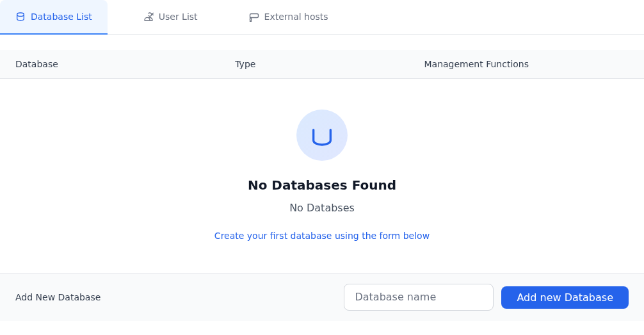Screen dimensions: 644x335
Task: Focus the Database name input field
Action: tap(419, 297)
